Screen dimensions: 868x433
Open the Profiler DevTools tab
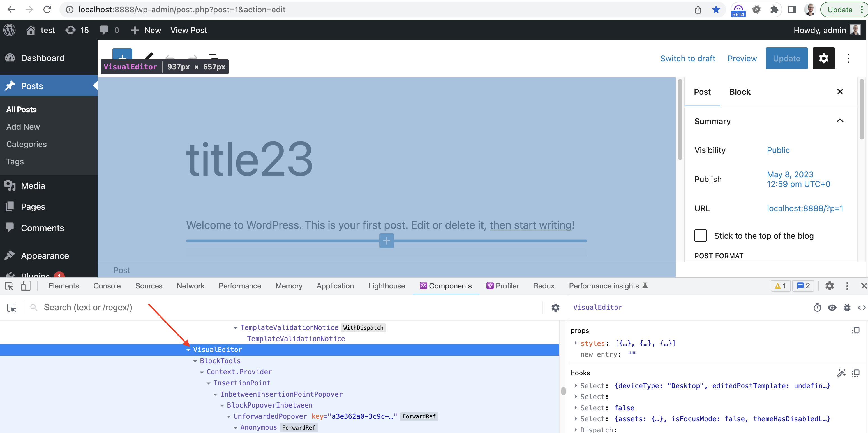coord(502,286)
